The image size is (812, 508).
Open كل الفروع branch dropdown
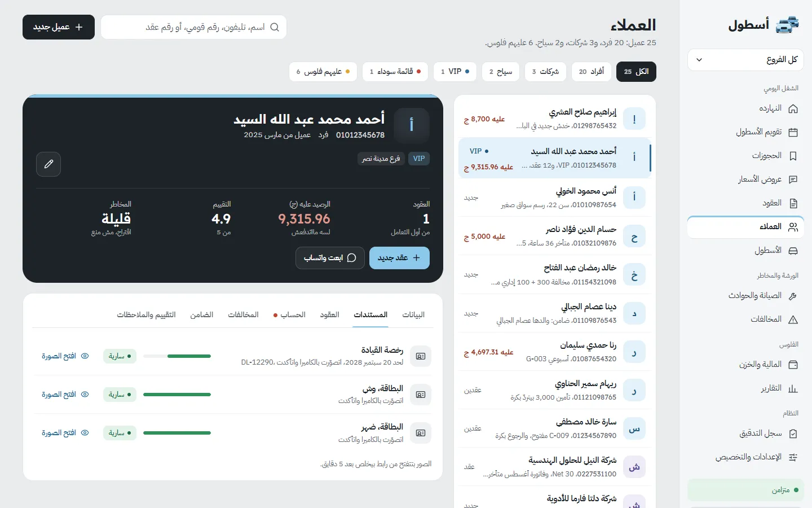tap(745, 60)
